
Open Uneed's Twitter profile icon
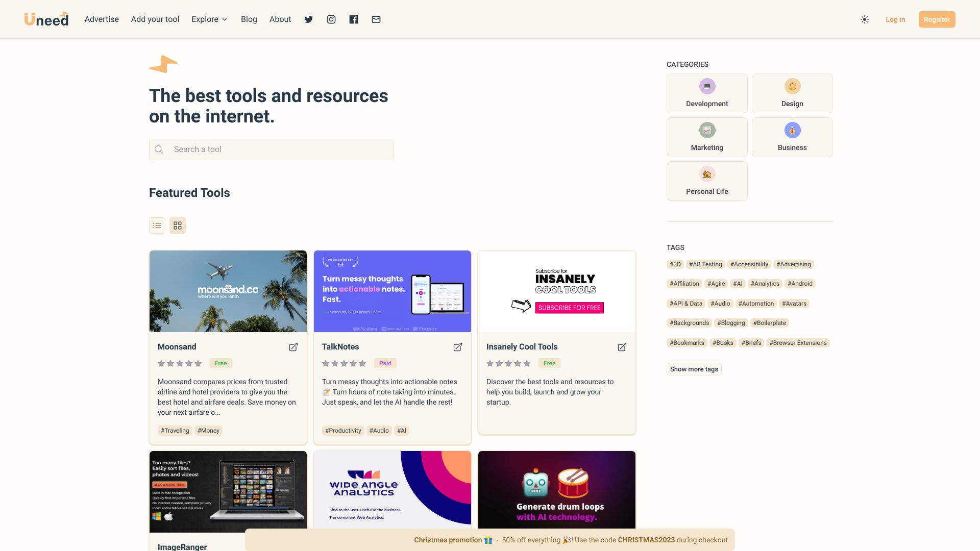(x=308, y=19)
